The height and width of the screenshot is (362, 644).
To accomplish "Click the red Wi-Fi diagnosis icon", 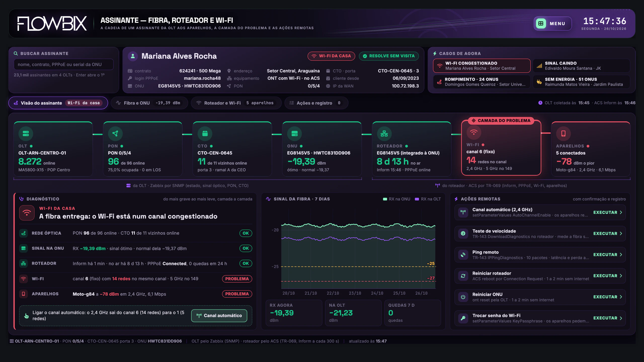I will point(27,213).
